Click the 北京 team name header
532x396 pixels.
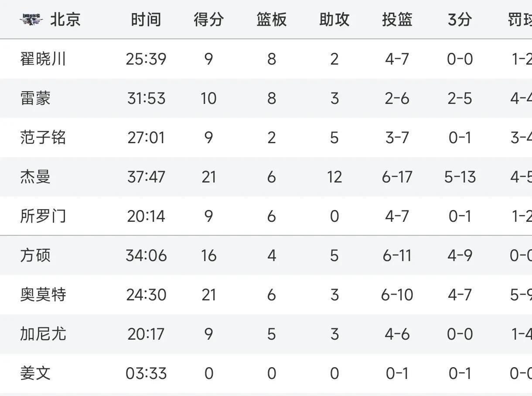(x=65, y=20)
